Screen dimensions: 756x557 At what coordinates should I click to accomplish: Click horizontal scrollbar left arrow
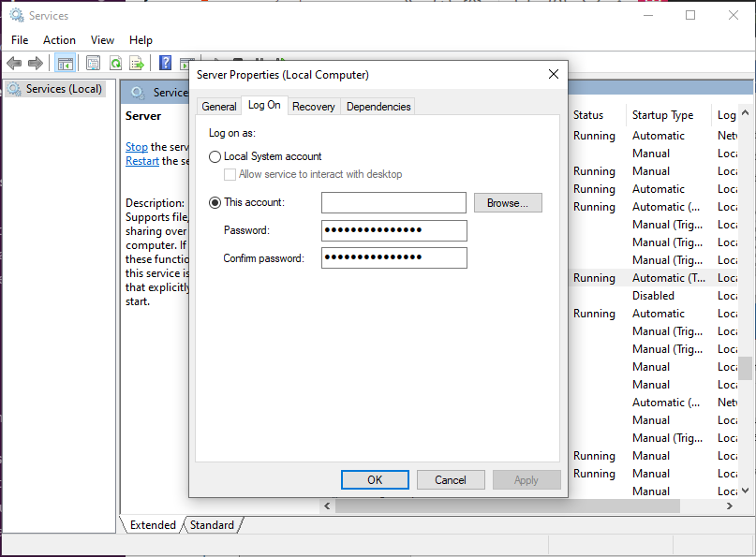click(327, 506)
